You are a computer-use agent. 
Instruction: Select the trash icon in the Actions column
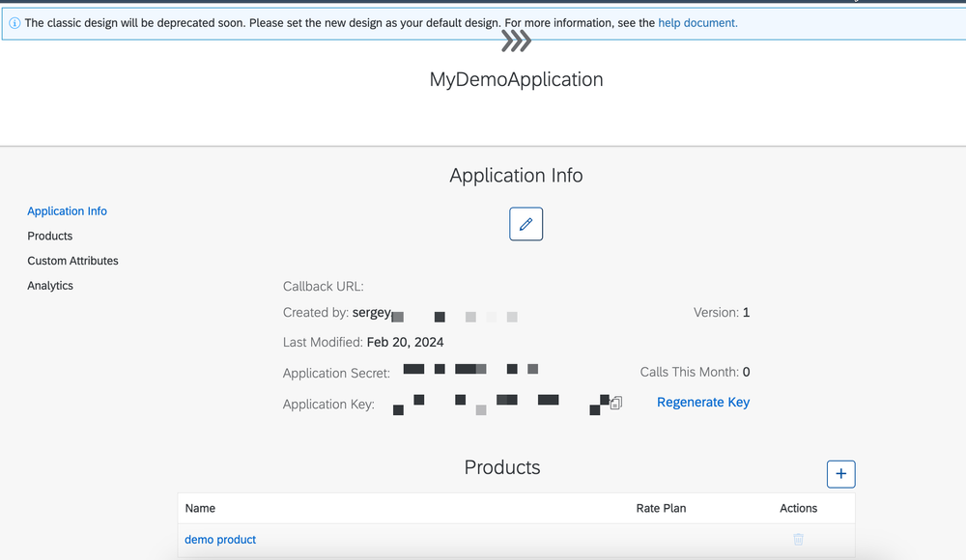pyautogui.click(x=798, y=539)
